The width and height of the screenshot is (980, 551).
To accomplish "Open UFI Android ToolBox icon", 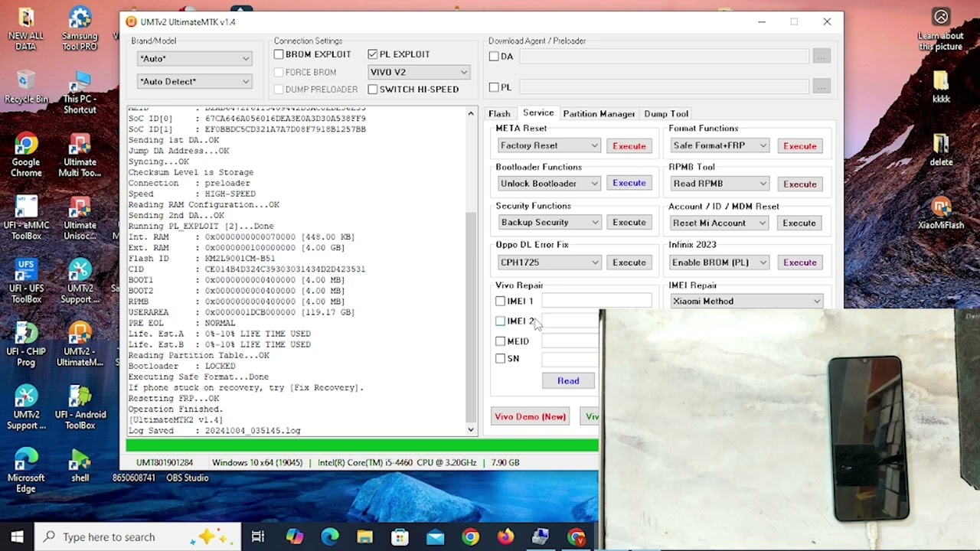I will (80, 408).
